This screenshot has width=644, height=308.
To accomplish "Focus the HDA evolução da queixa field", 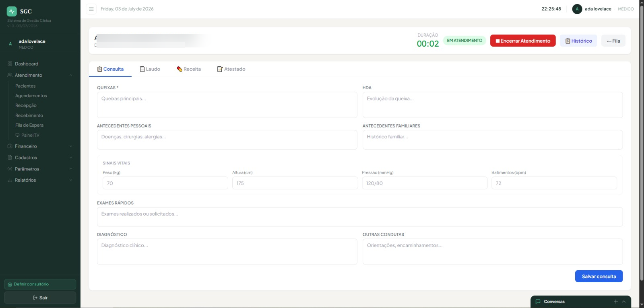I will point(493,105).
